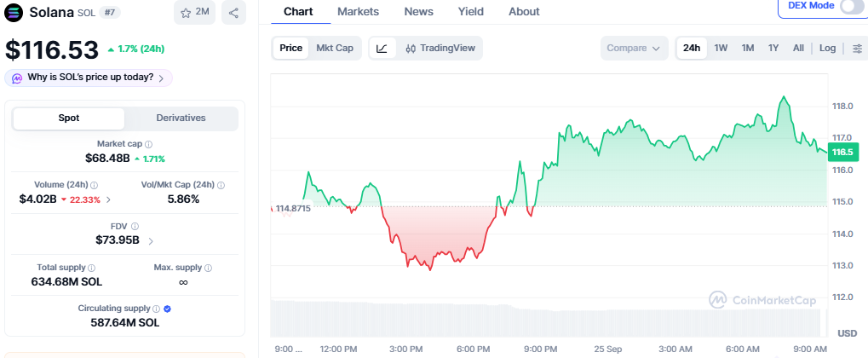This screenshot has height=358, width=868.
Task: Toggle Log scale on chart
Action: tap(828, 49)
